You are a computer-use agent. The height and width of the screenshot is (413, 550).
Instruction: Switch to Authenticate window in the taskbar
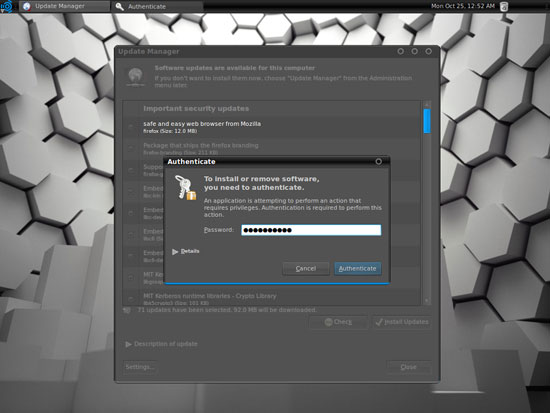(x=157, y=6)
